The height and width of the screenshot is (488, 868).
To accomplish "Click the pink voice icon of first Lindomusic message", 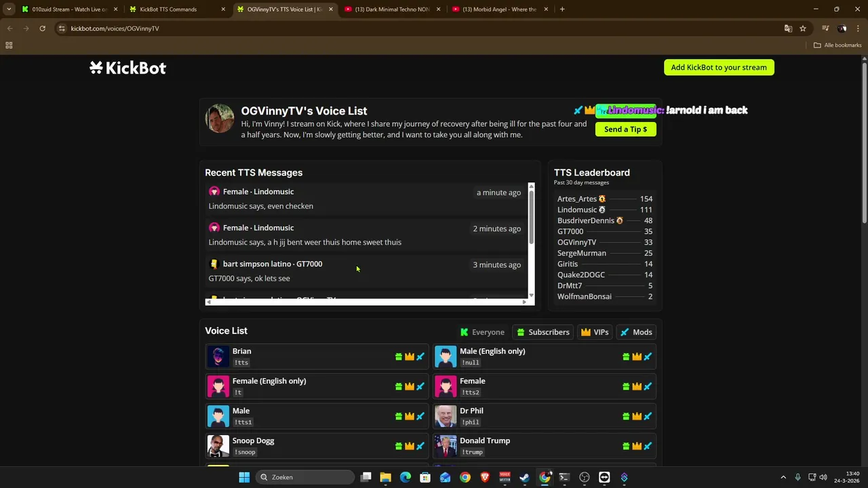I will 214,192.
